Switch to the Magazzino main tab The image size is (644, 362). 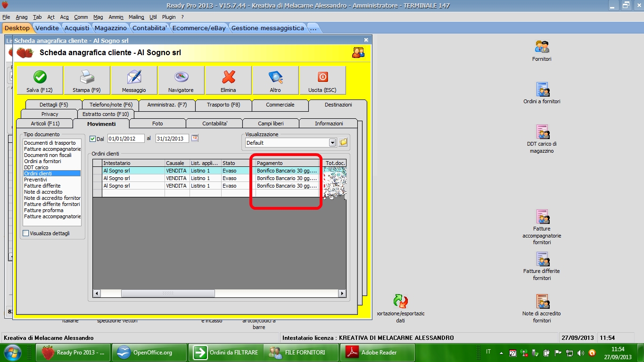click(111, 28)
